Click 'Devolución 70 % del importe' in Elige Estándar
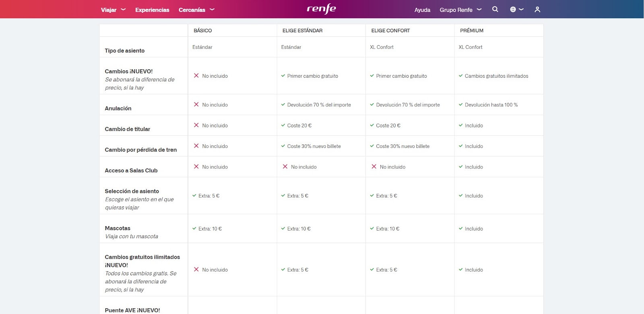This screenshot has height=314, width=644. pos(319,105)
